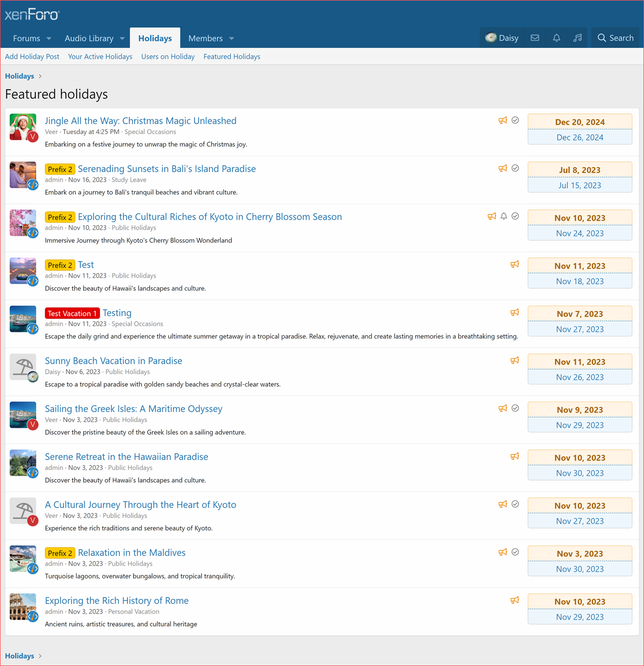Open the Sunny Beach Vacation in Paradise post
This screenshot has width=644, height=666.
(113, 361)
